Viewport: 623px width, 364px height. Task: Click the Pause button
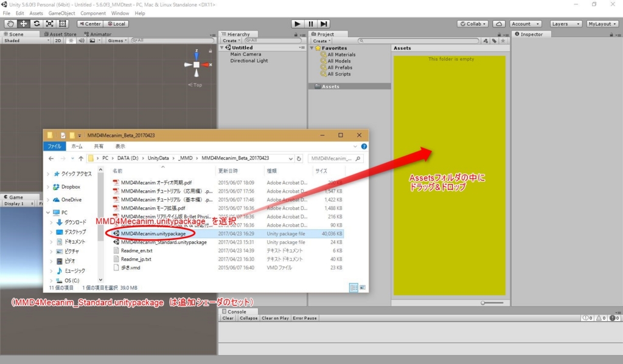pos(311,24)
